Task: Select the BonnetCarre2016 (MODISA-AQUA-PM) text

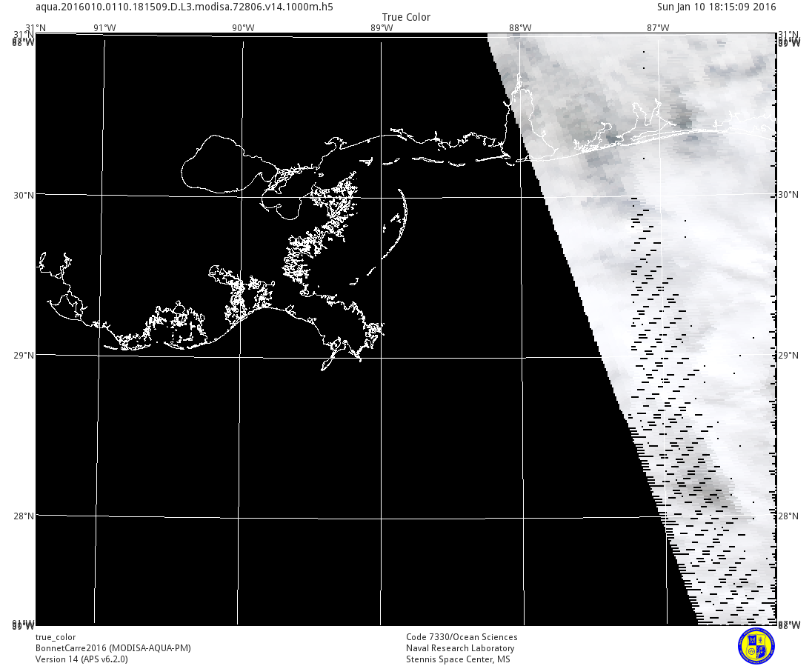Action: pyautogui.click(x=113, y=648)
